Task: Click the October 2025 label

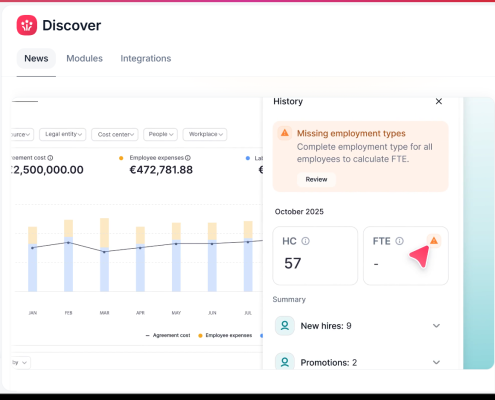Action: 299,212
